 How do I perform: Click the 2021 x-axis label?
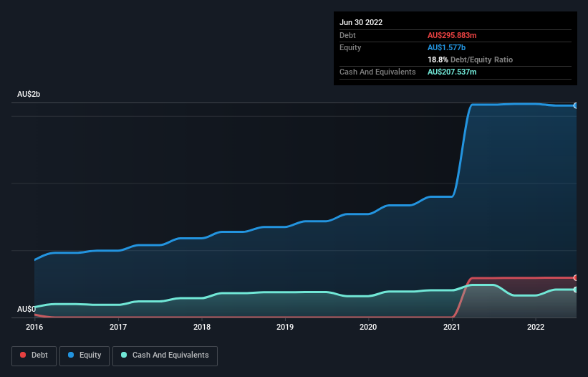(x=452, y=327)
